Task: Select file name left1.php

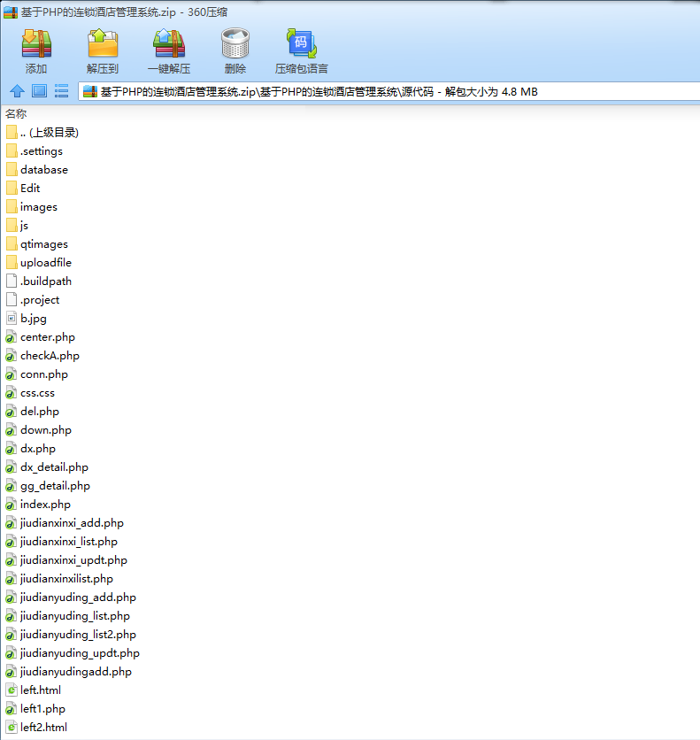Action: 42,709
